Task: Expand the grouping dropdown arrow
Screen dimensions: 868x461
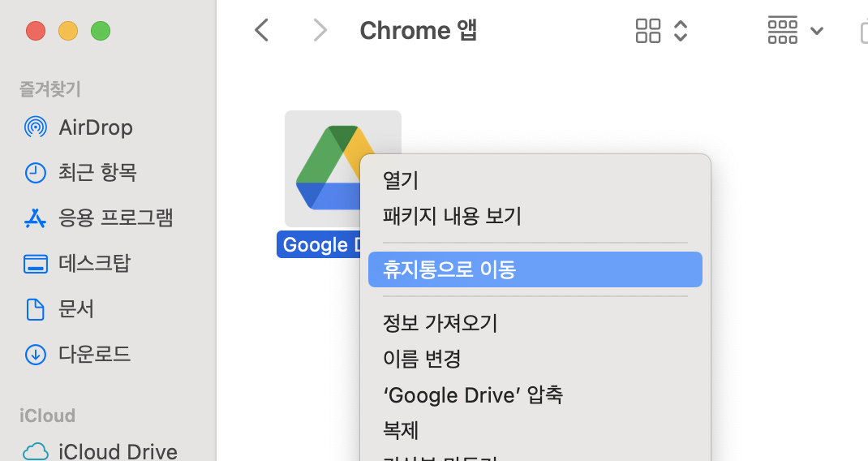Action: pyautogui.click(x=817, y=31)
